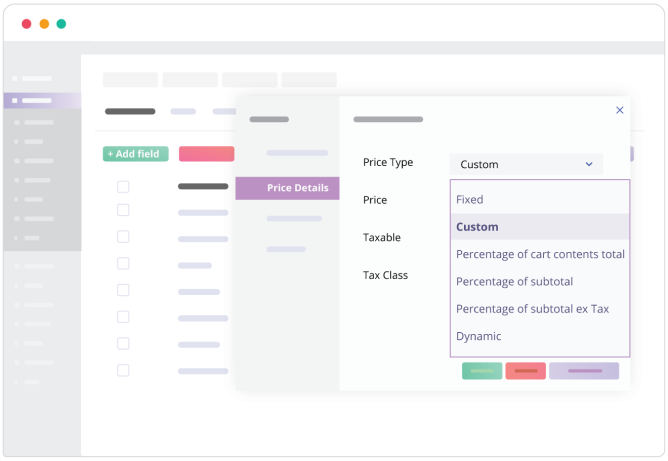The width and height of the screenshot is (668, 461).
Task: Tick the first checkbox in field list
Action: tap(123, 187)
